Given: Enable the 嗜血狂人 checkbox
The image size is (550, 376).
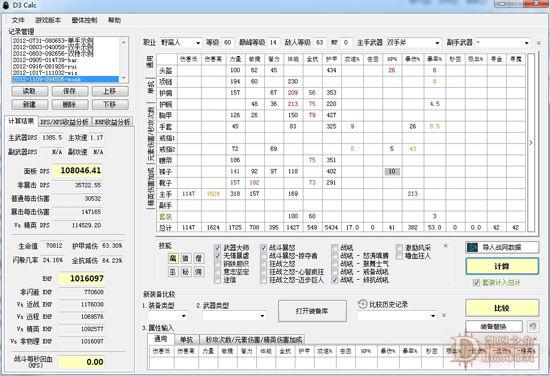Looking at the screenshot, I should click(x=399, y=256).
